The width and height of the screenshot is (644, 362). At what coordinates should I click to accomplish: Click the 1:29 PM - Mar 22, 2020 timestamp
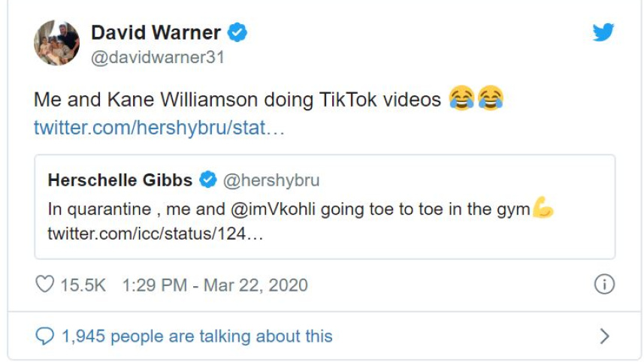click(x=215, y=285)
